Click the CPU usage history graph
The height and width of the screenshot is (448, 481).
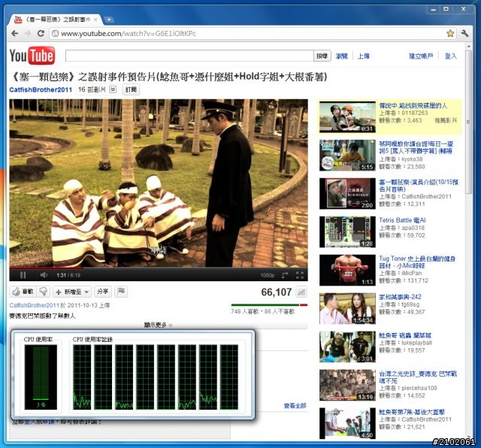[x=156, y=377]
